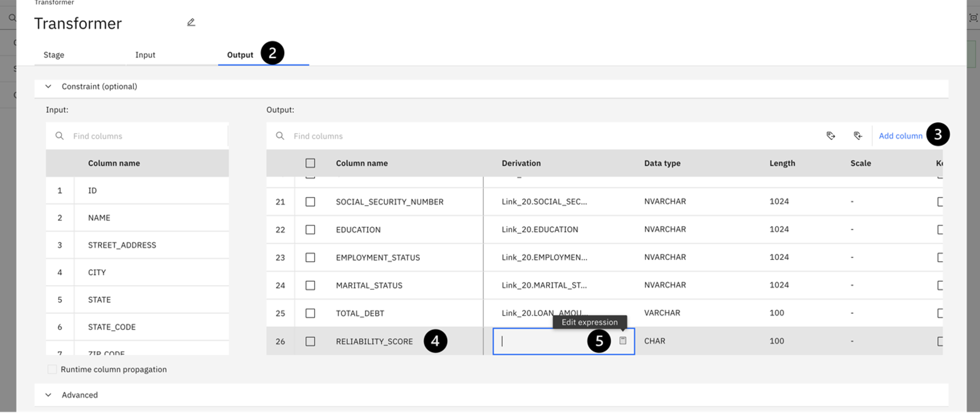Click the first tag icon left of Add column
This screenshot has height=413, width=980.
point(831,136)
